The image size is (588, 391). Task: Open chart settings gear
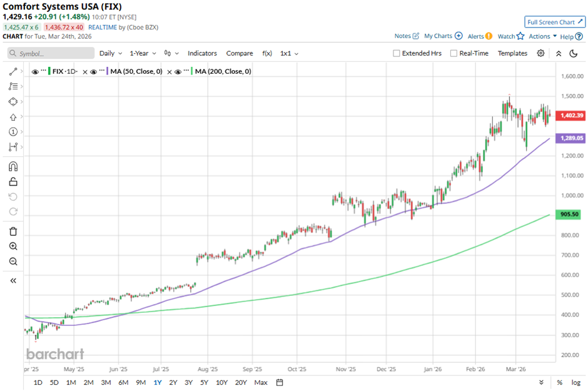tap(540, 53)
